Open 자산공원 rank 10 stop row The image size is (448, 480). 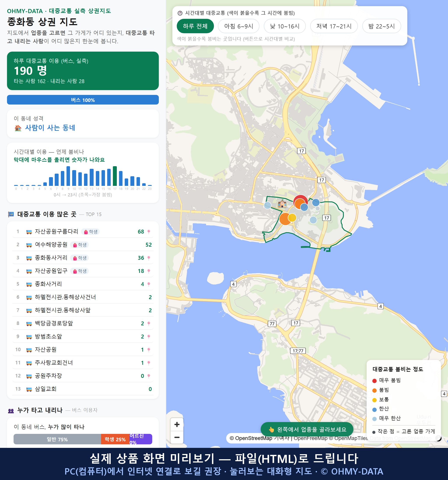[x=83, y=350]
